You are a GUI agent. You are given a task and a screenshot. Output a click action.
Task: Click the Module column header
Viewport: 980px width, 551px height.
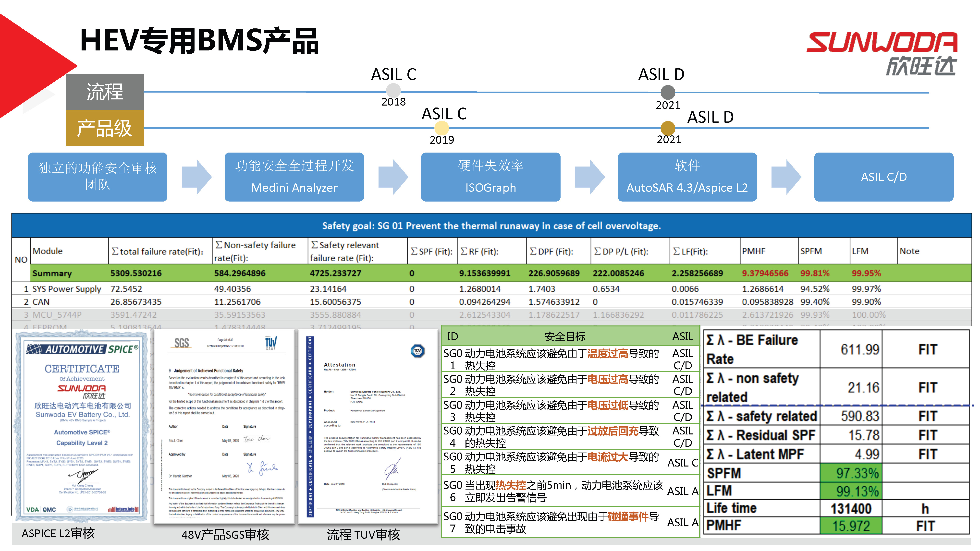69,251
